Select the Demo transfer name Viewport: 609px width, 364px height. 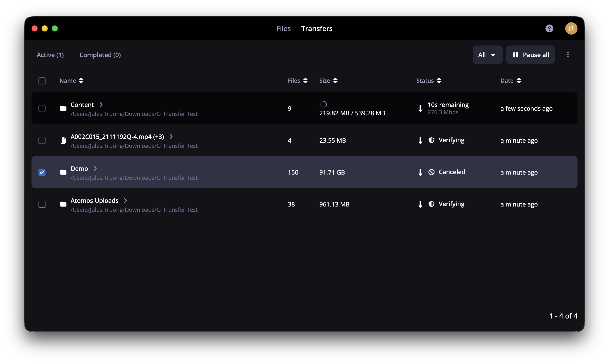[79, 168]
